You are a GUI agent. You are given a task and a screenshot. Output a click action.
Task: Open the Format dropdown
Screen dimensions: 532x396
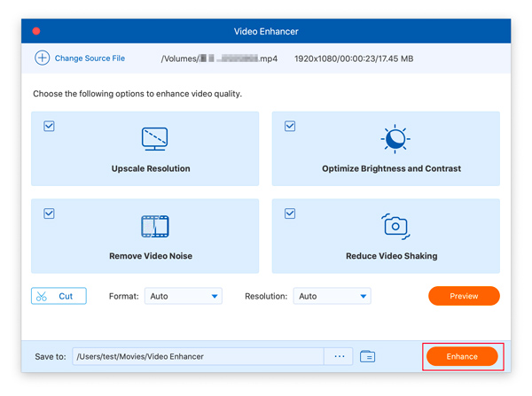[x=183, y=296]
